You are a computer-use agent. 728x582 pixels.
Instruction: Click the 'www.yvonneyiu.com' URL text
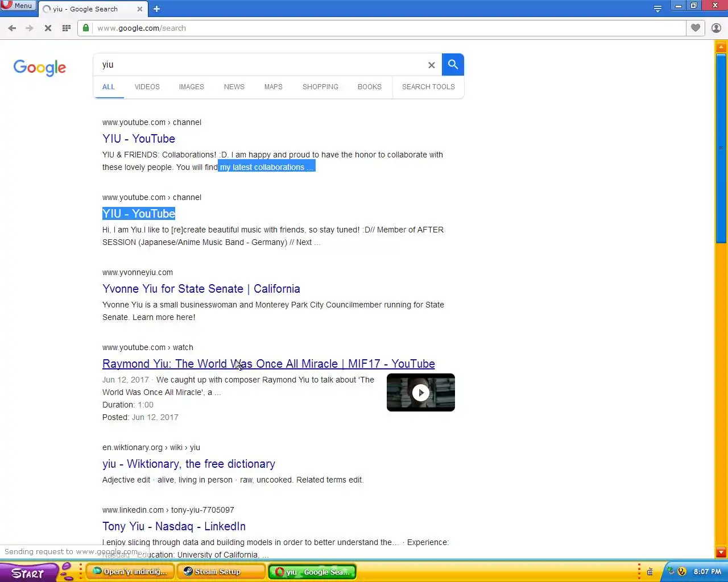tap(138, 272)
